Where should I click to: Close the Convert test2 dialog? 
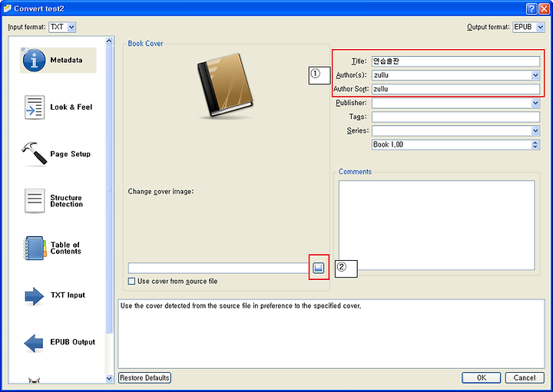[545, 8]
